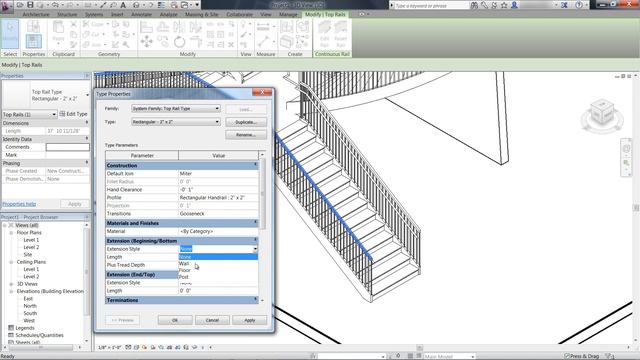Click the Transitions value Gooseneck
Viewport: 640px width, 360px height.
tap(218, 213)
